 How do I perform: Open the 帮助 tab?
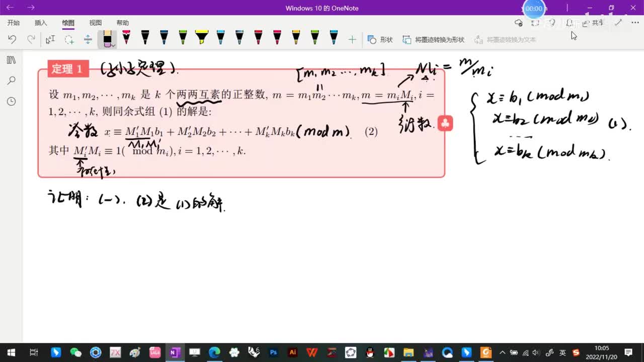[122, 23]
